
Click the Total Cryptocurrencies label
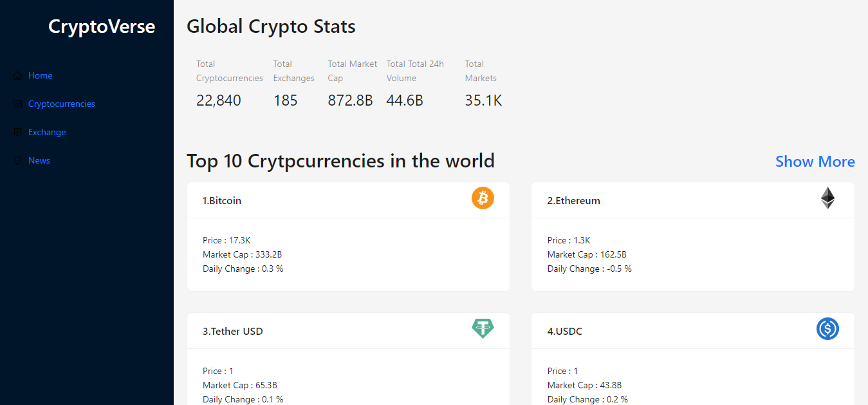click(x=230, y=71)
